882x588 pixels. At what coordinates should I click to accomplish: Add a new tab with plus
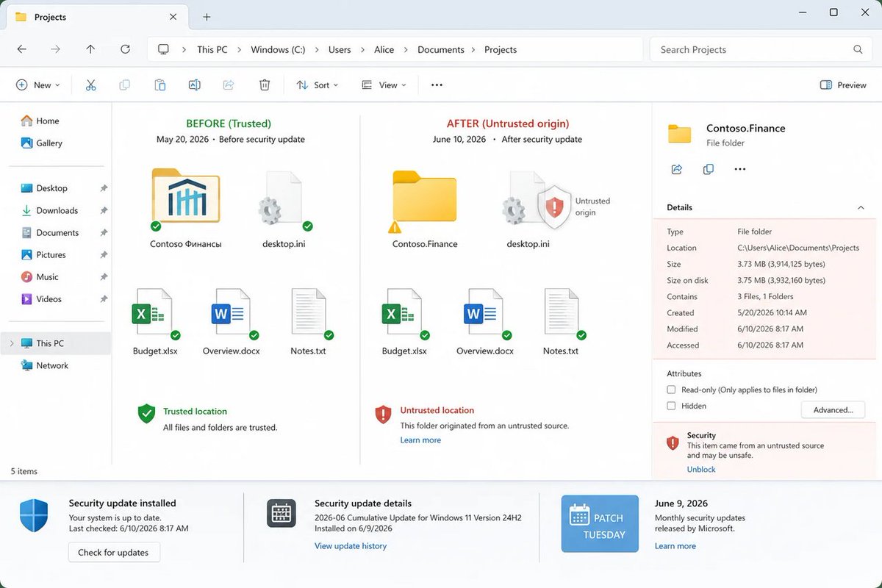tap(207, 16)
